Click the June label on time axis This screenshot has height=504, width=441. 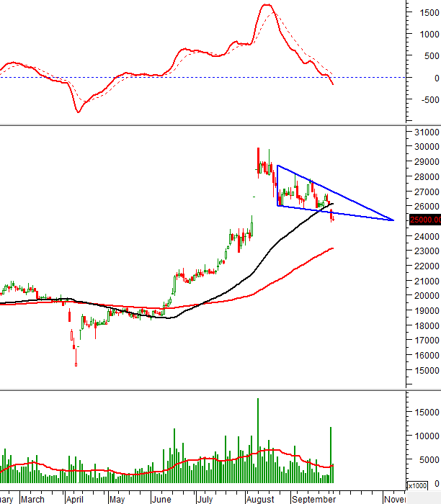[x=161, y=498]
